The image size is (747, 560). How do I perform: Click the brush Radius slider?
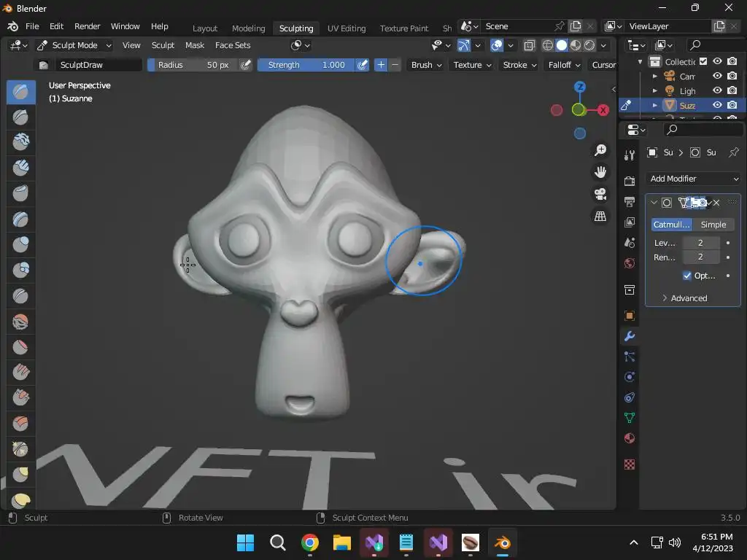(x=193, y=65)
